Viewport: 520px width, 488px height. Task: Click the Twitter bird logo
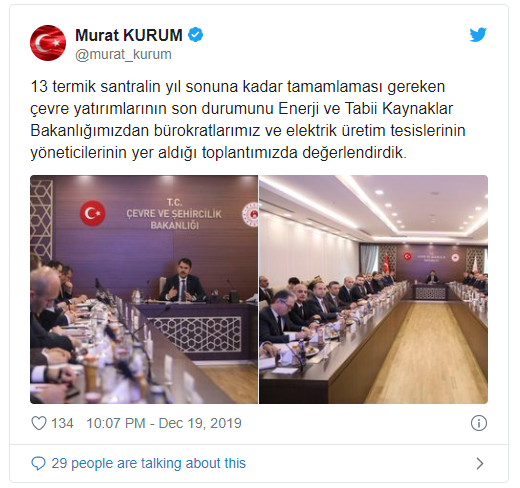pos(478,35)
